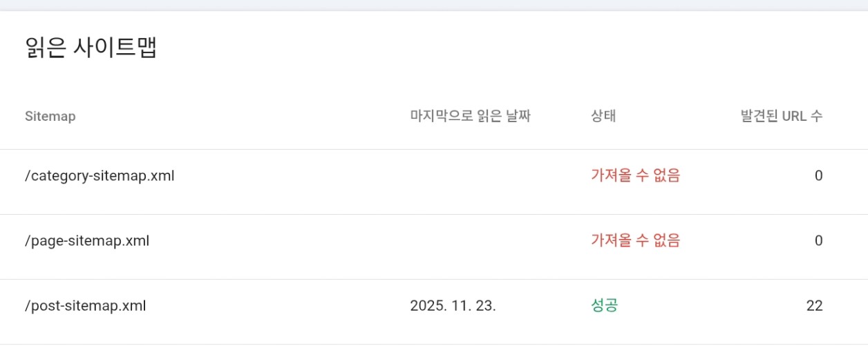Click the URL count 0 for category-sitemap
This screenshot has width=868, height=348.
click(818, 176)
